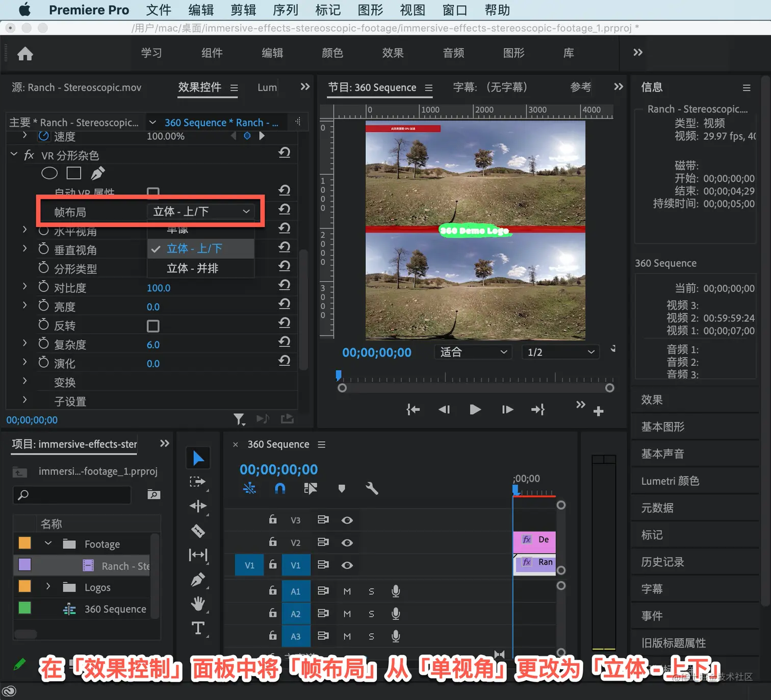
Task: Open the Lumetri 颜色 panel
Action: (x=670, y=481)
